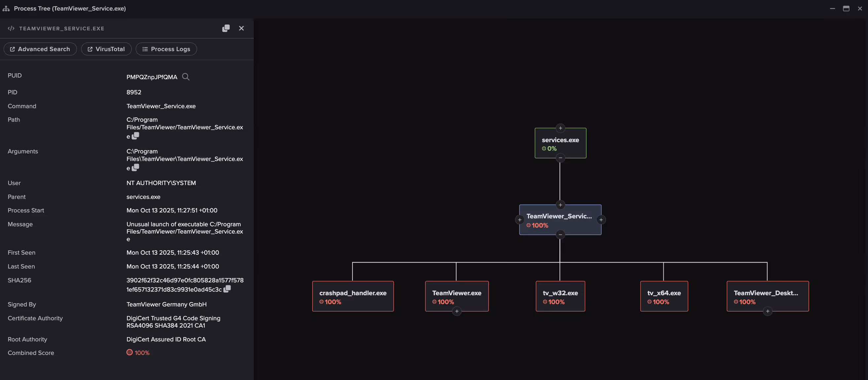Click the Combined Score 100% indicator
This screenshot has width=868, height=380.
click(138, 353)
